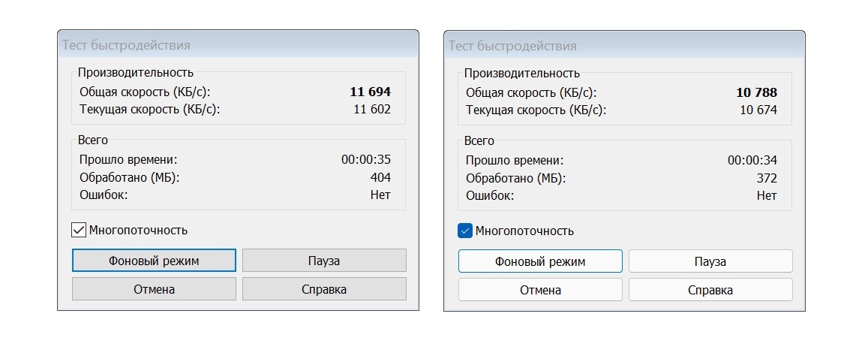
Task: Click the elapsed time value 00:00:34
Action: (x=752, y=160)
